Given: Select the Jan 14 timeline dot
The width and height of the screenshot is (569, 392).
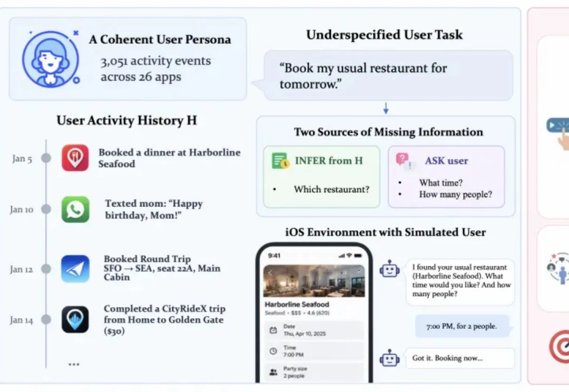Looking at the screenshot, I should (x=46, y=319).
